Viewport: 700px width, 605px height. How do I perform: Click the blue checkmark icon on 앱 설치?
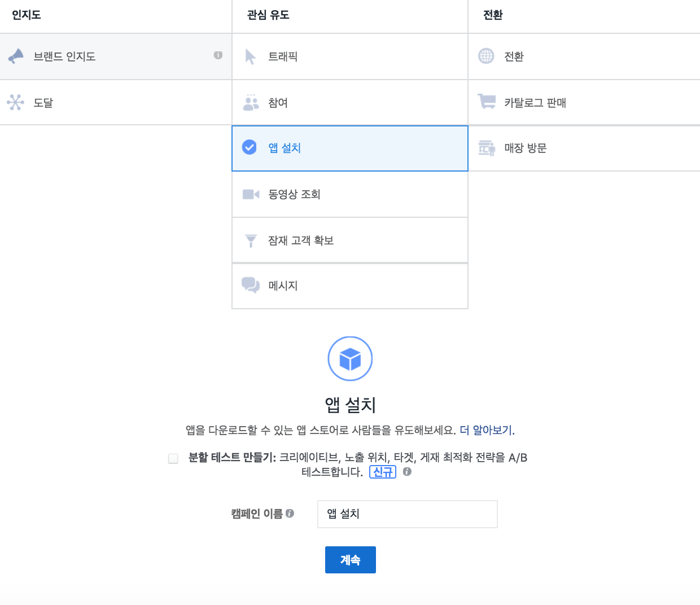pos(249,148)
